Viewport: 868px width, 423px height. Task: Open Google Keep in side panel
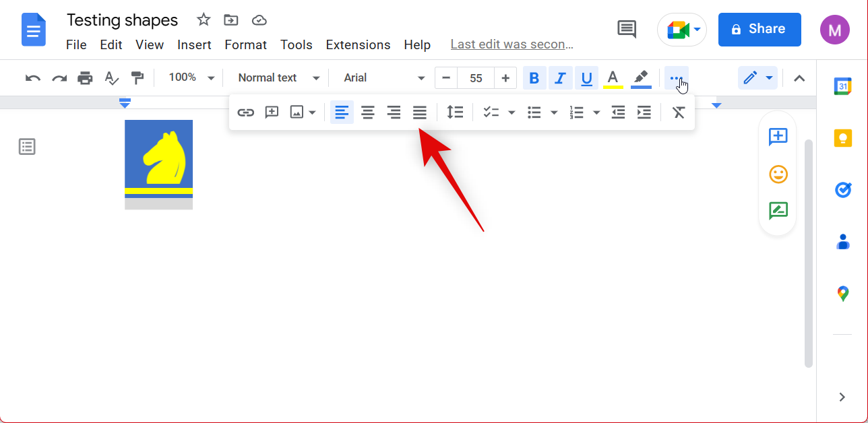pos(842,138)
